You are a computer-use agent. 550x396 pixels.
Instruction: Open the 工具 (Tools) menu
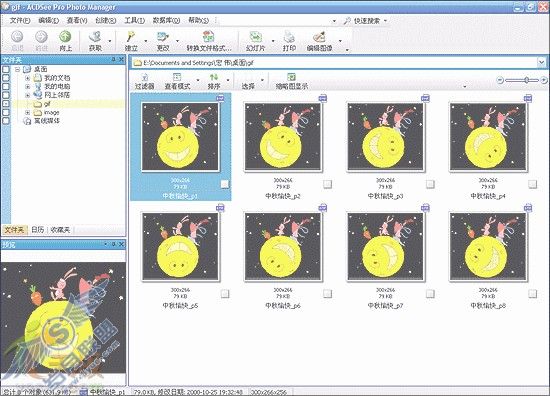134,21
